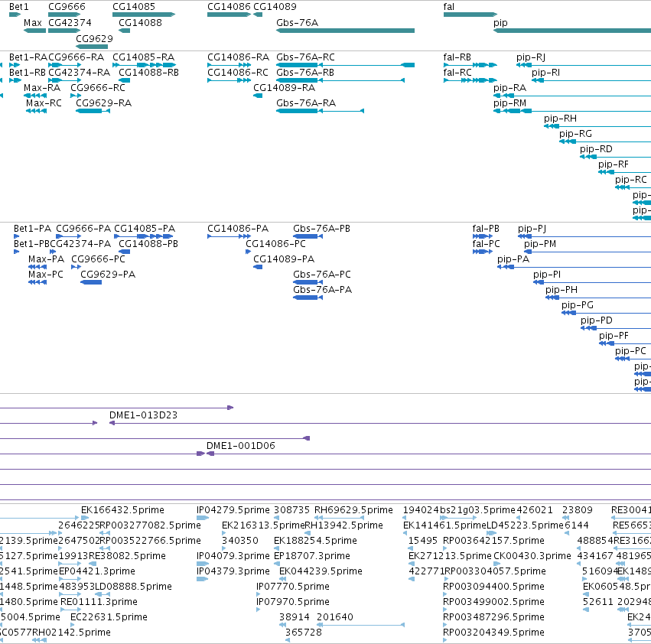
Task: Click transcript CG9629-RA label
Action: [104, 103]
